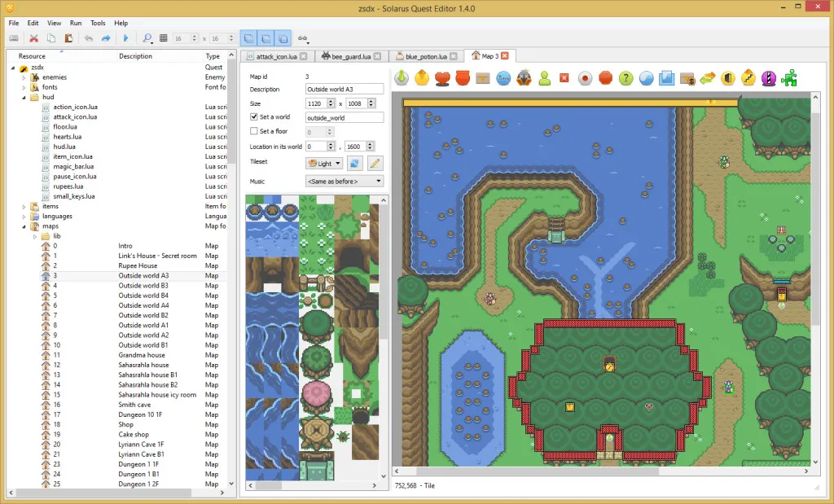Toggle the high layer visibility button
834x504 pixels.
tap(283, 37)
